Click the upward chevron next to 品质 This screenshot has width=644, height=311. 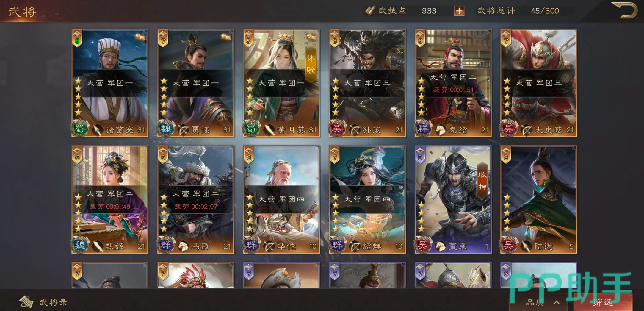coord(557,302)
